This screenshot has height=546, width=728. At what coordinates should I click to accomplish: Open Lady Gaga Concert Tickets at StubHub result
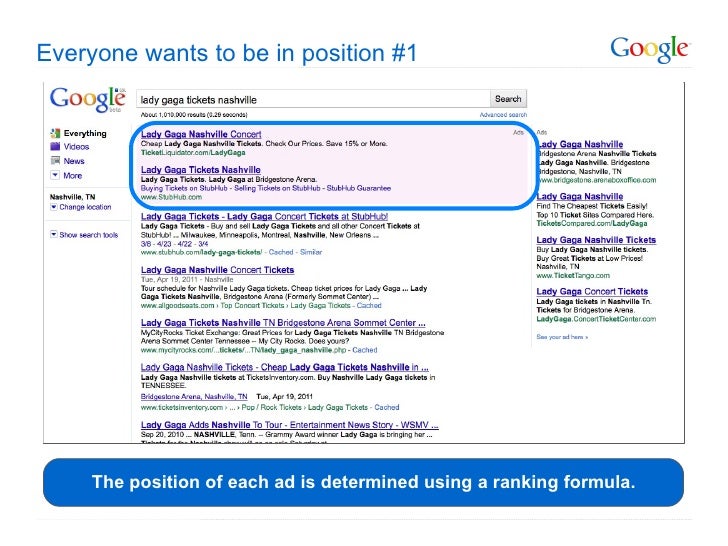tap(264, 216)
